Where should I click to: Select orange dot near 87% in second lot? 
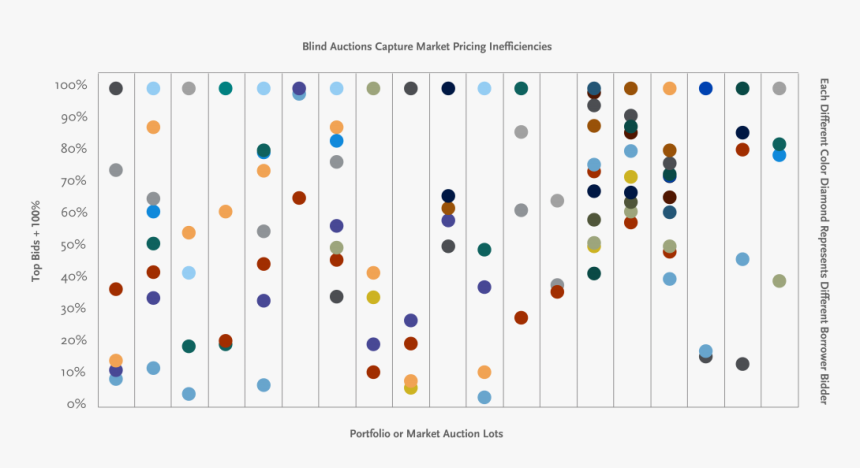tap(154, 127)
